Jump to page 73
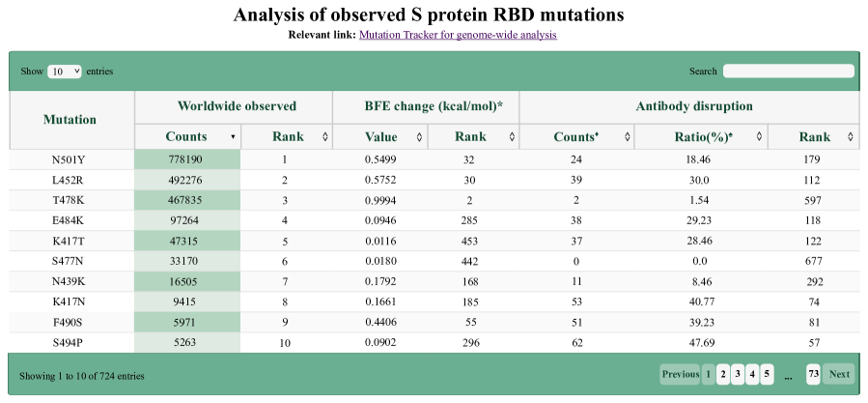The height and width of the screenshot is (403, 868). point(814,374)
